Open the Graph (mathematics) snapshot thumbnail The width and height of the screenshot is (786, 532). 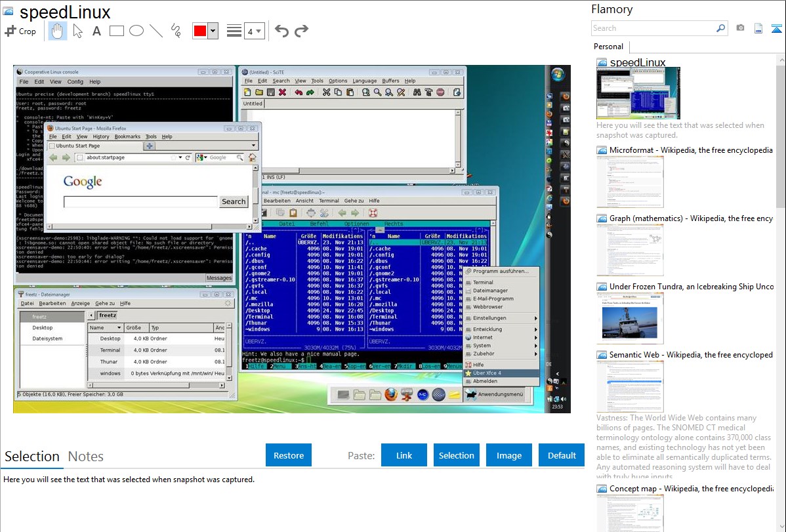coord(630,250)
